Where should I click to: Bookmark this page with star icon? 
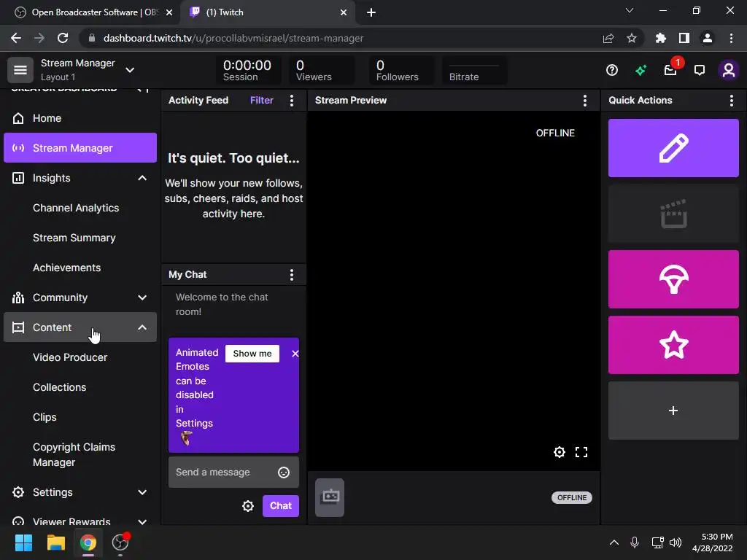631,38
